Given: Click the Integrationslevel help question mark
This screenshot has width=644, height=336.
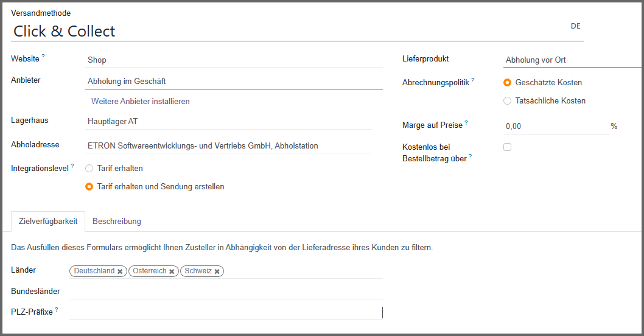Looking at the screenshot, I should click(72, 165).
